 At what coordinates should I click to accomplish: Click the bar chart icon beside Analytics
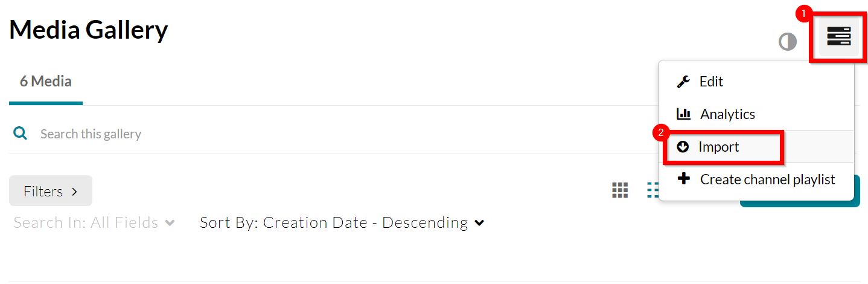tap(683, 114)
